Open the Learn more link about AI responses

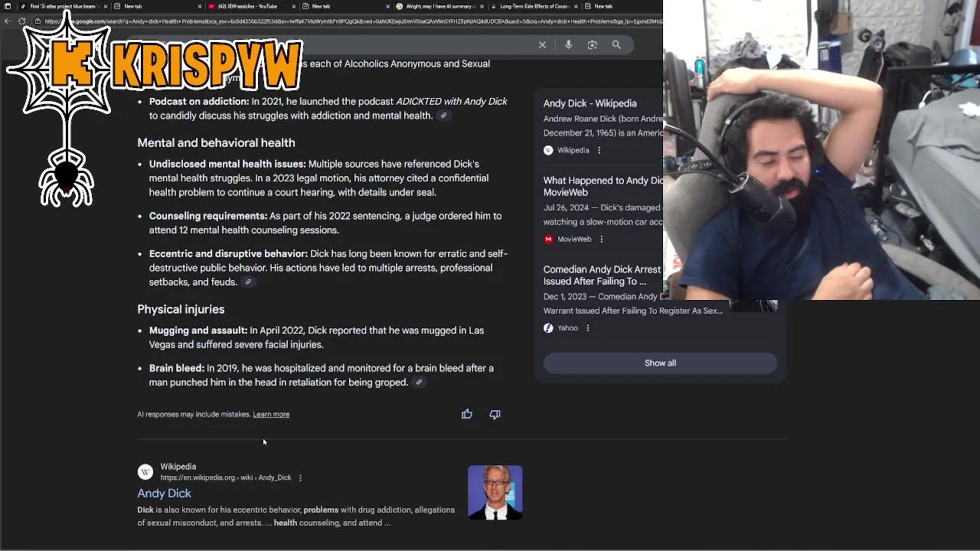pyautogui.click(x=271, y=415)
